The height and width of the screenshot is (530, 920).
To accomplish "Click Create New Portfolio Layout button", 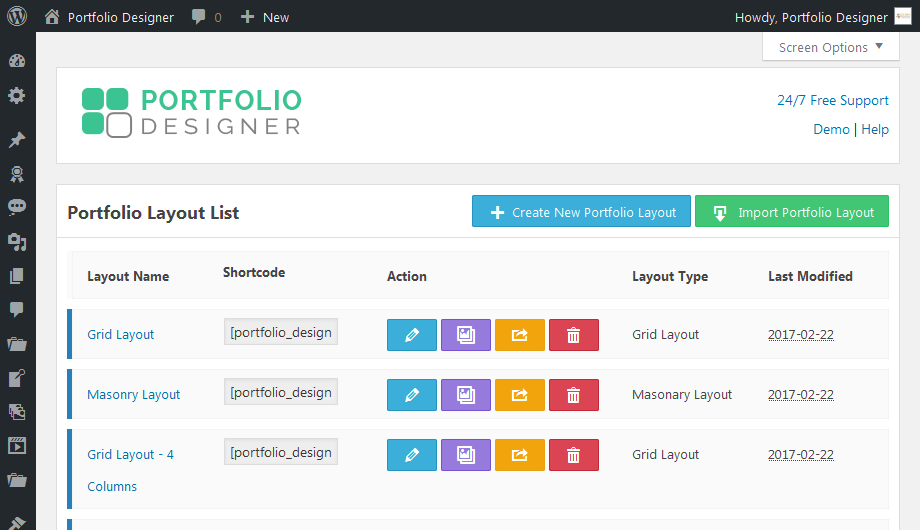I will (x=581, y=211).
